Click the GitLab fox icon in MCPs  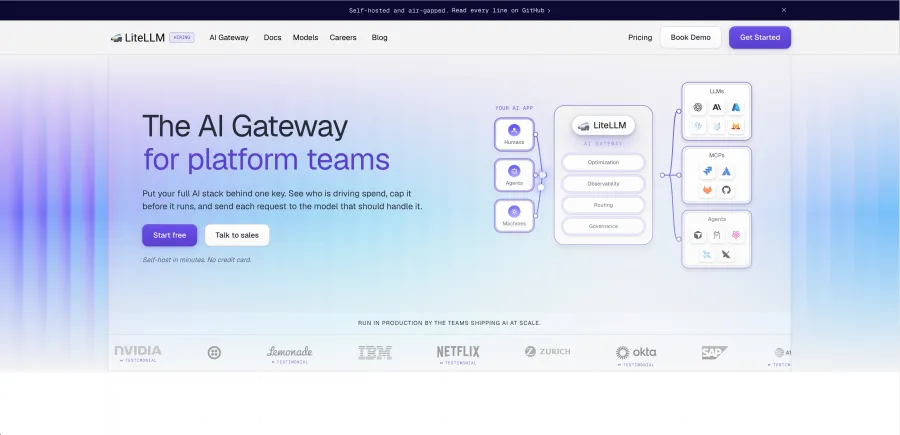pyautogui.click(x=708, y=190)
